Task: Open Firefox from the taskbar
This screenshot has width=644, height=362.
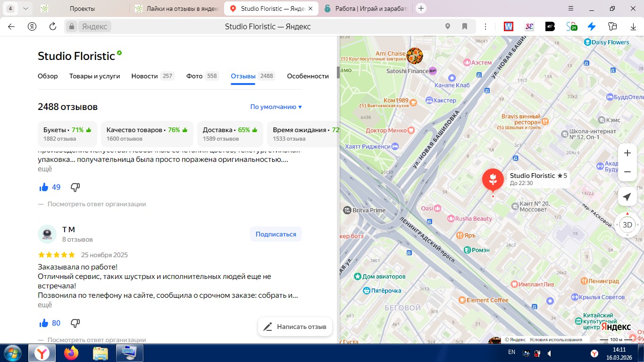Action: pyautogui.click(x=72, y=353)
